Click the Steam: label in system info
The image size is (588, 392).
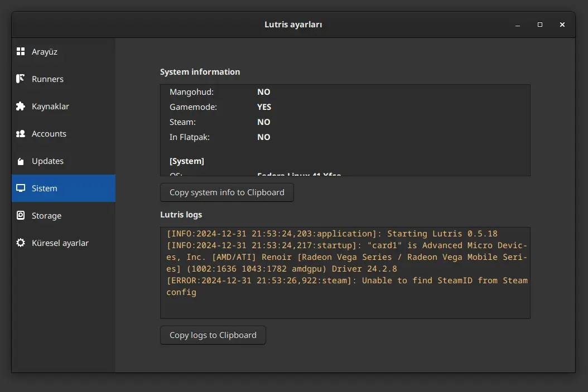click(182, 122)
